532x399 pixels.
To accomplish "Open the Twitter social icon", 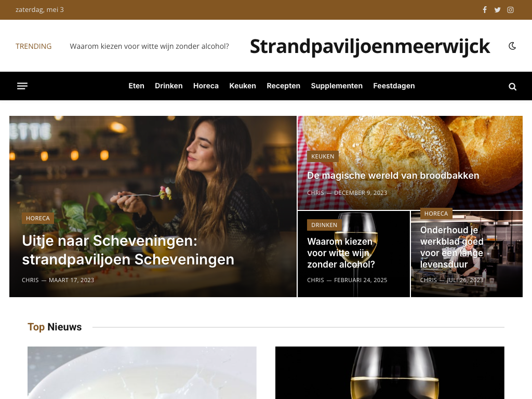I will point(497,10).
